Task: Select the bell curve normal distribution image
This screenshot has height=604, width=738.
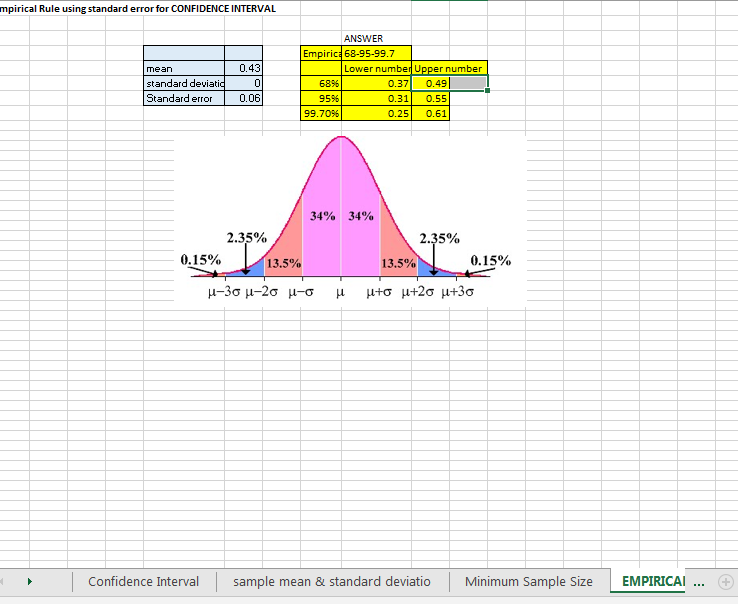Action: point(350,220)
